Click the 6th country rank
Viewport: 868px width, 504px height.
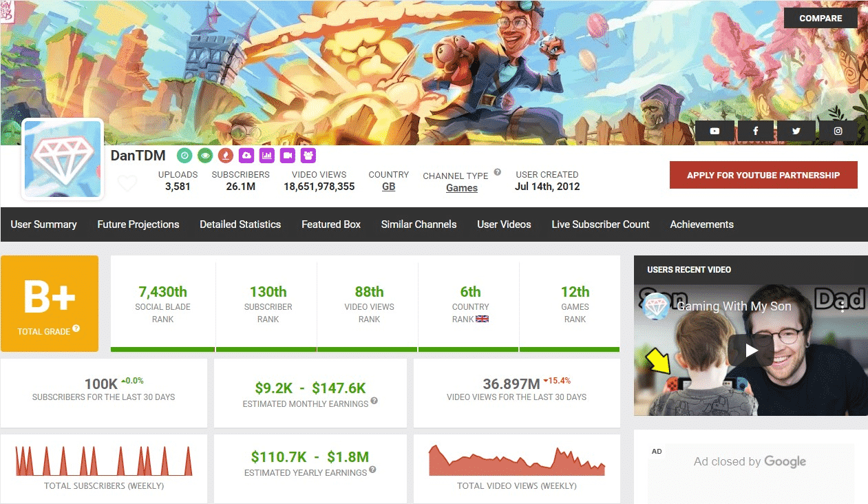471,292
